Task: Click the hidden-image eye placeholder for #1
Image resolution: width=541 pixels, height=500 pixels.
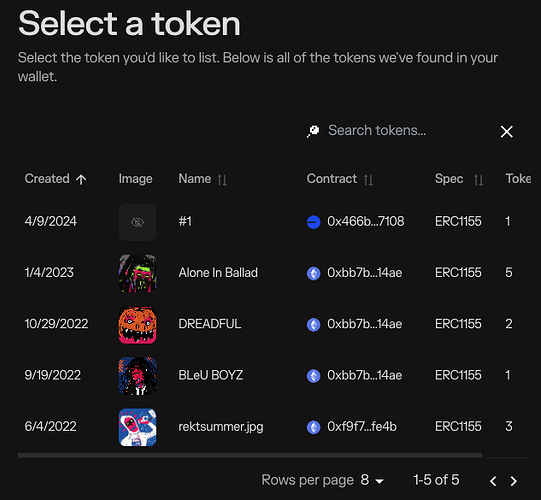Action: [137, 222]
